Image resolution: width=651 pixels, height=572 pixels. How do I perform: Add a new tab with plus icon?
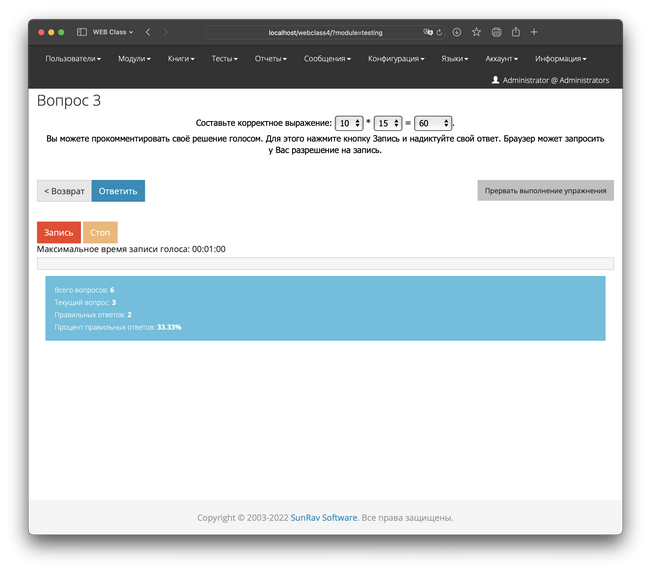click(534, 32)
